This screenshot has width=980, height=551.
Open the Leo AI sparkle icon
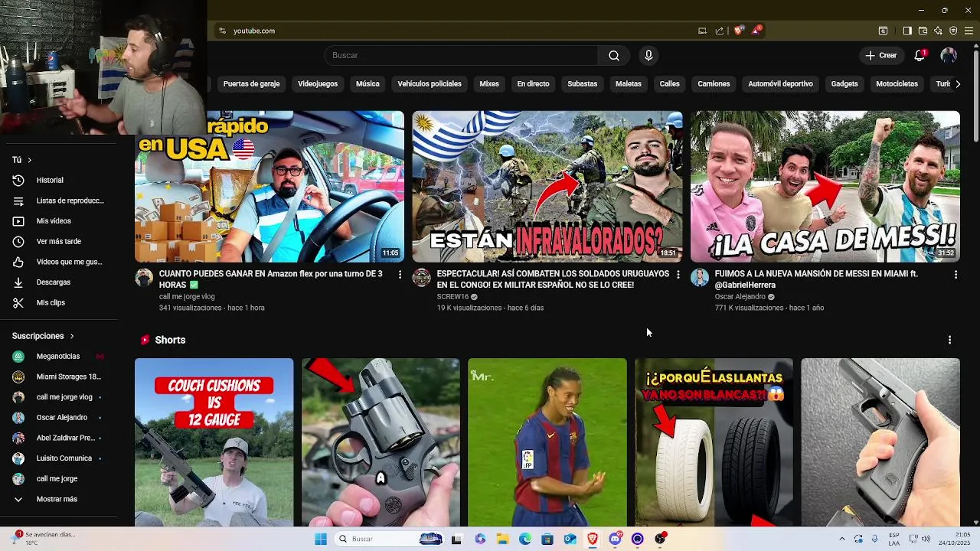pos(938,31)
